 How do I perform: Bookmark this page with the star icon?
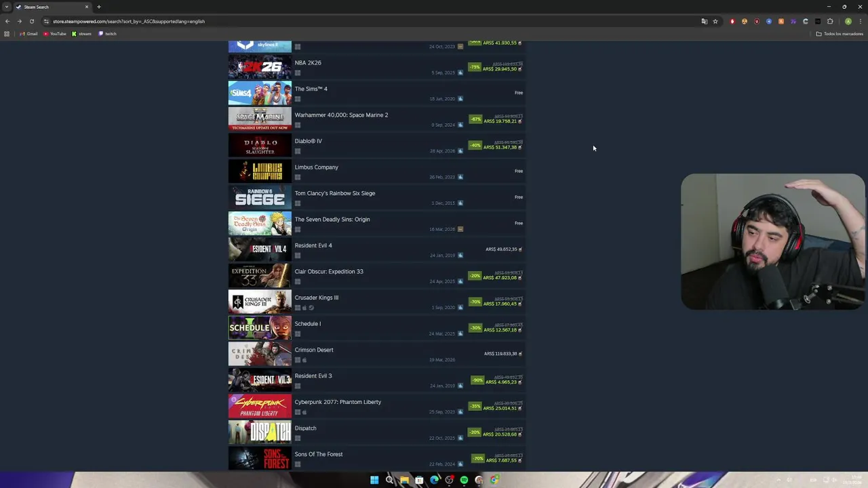coord(715,21)
